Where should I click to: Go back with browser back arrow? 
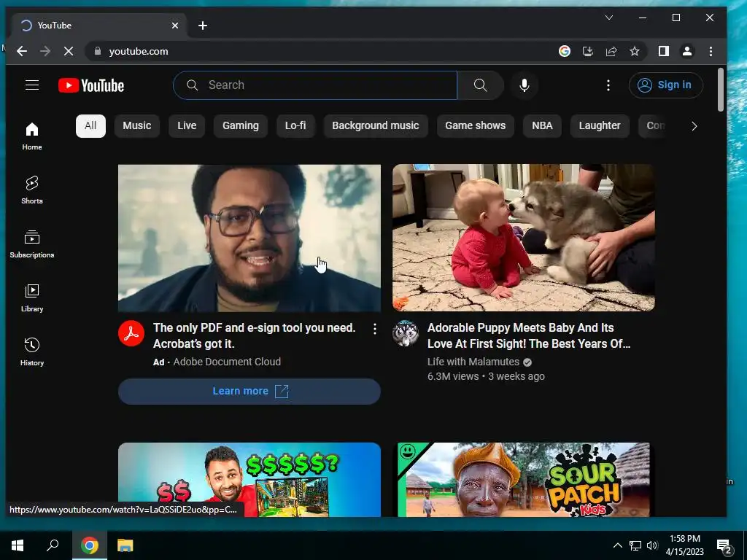22,52
